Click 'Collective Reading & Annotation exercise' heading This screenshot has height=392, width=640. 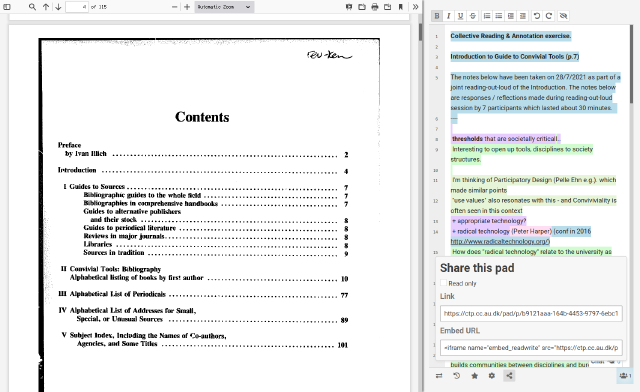[510, 36]
